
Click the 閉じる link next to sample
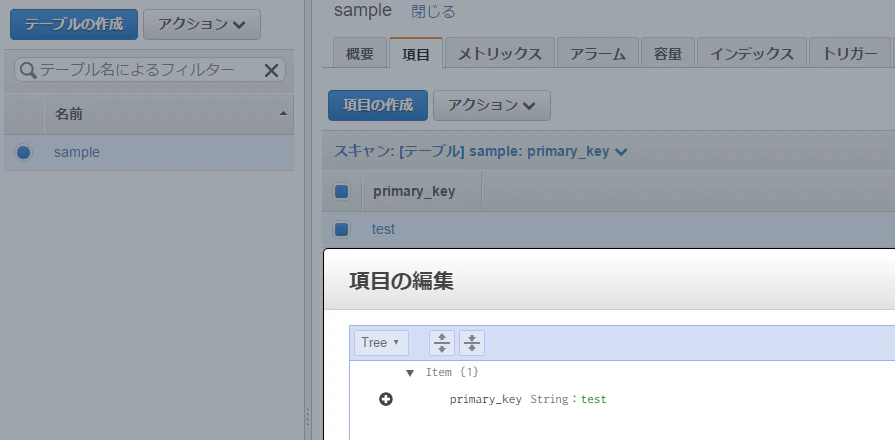(x=433, y=11)
